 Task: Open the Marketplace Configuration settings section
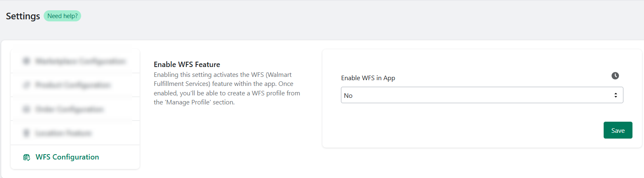point(75,61)
